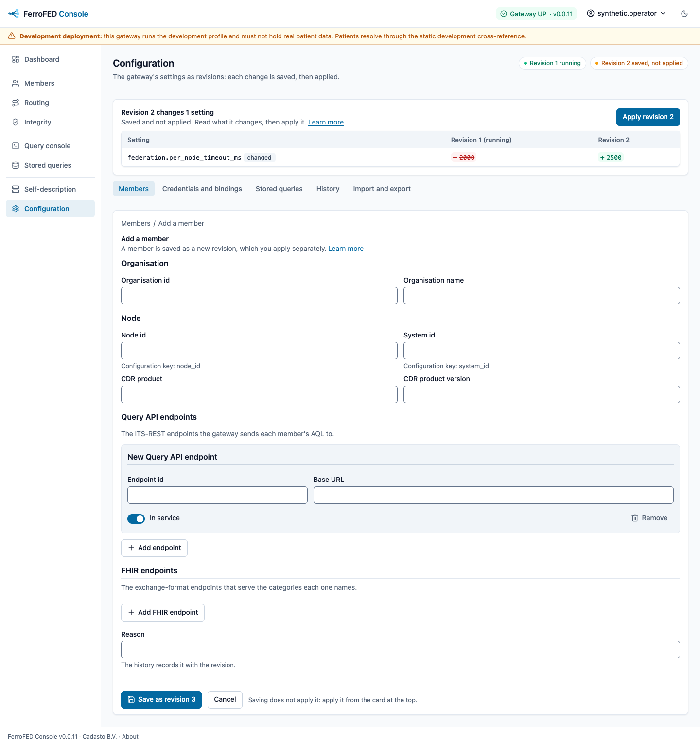Switch to Credentials and bindings tab
This screenshot has height=746, width=700.
tap(202, 189)
